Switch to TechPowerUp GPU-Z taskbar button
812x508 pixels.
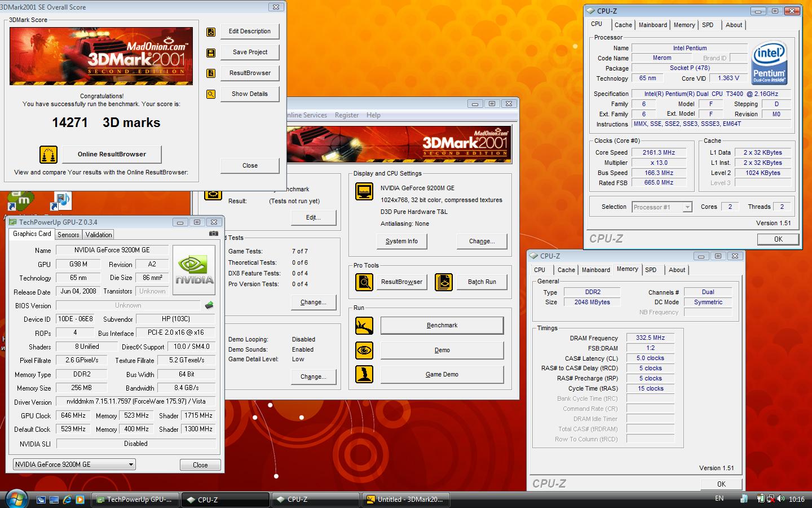click(x=136, y=500)
